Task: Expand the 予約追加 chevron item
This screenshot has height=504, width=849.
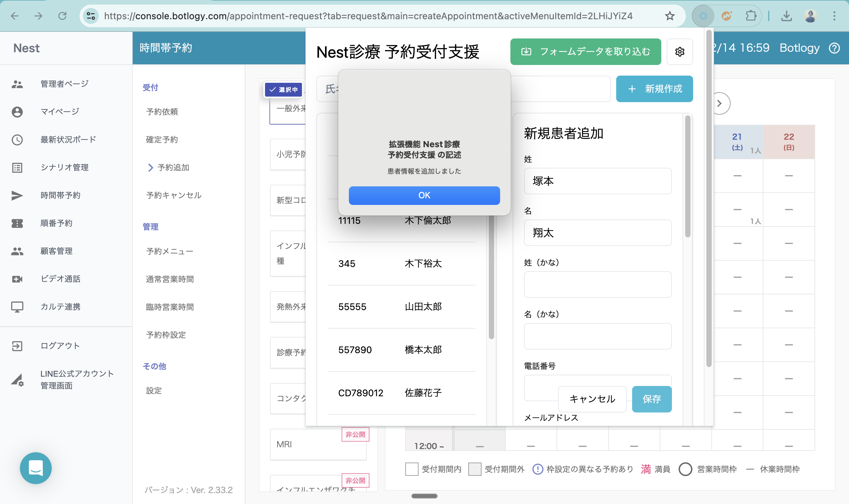Action: pyautogui.click(x=151, y=167)
